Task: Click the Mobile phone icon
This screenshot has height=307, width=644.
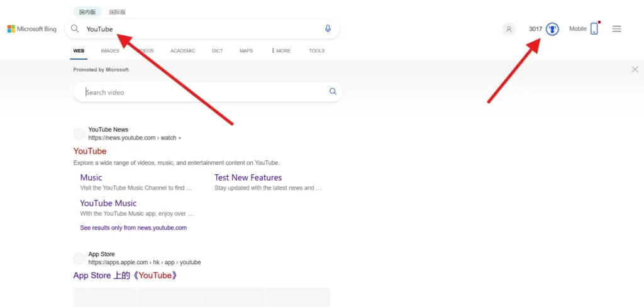Action: [594, 29]
